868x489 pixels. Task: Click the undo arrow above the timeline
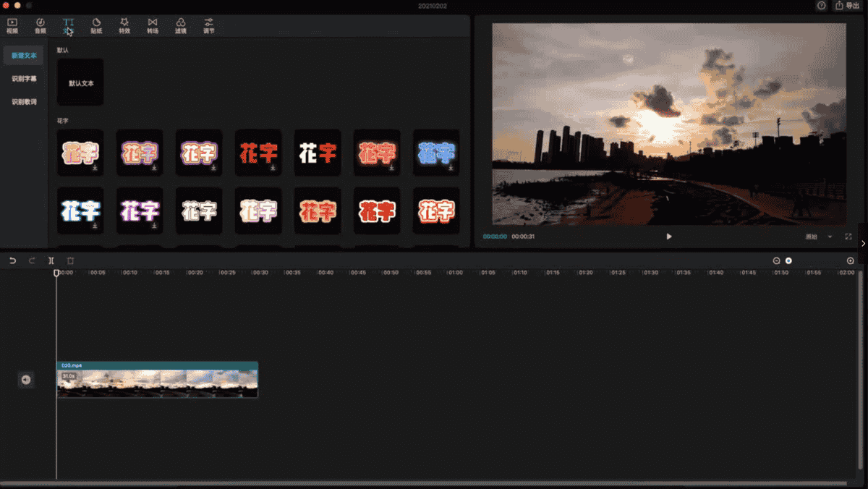pyautogui.click(x=12, y=260)
